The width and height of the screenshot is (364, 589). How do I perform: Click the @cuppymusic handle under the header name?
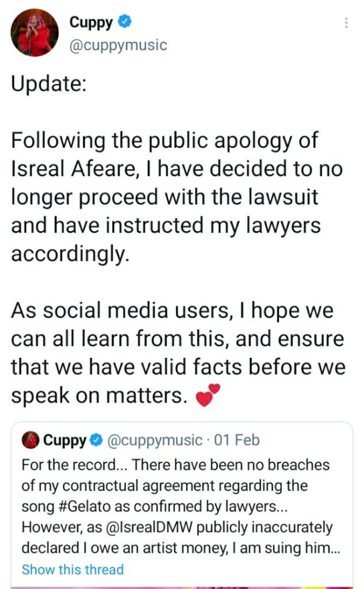(118, 45)
